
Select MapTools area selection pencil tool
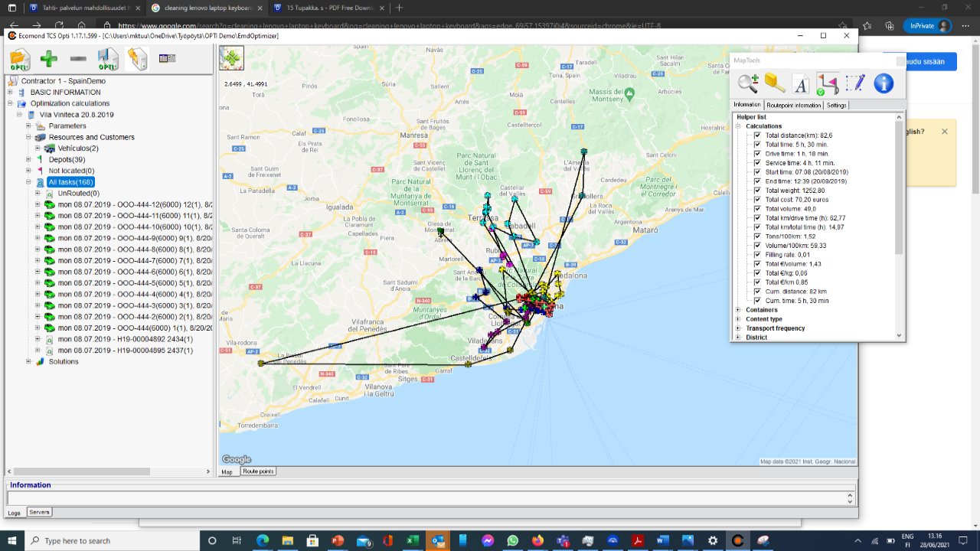point(855,83)
